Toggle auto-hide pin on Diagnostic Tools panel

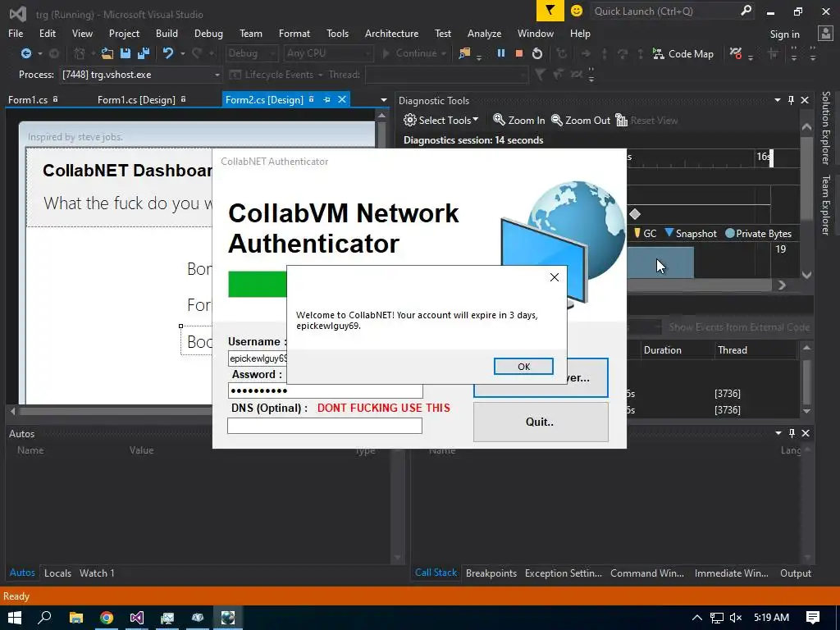(792, 100)
